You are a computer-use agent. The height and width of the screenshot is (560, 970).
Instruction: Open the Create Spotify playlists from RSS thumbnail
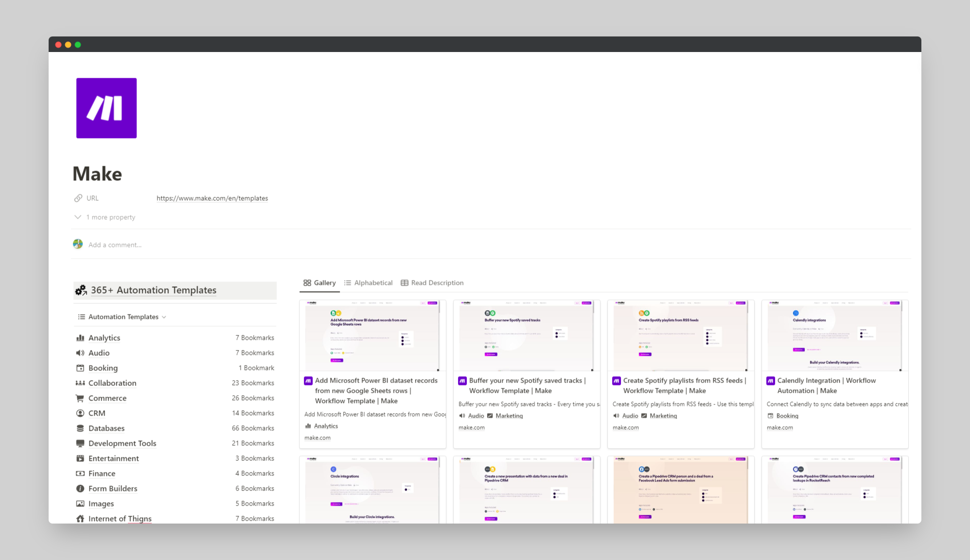tap(681, 336)
